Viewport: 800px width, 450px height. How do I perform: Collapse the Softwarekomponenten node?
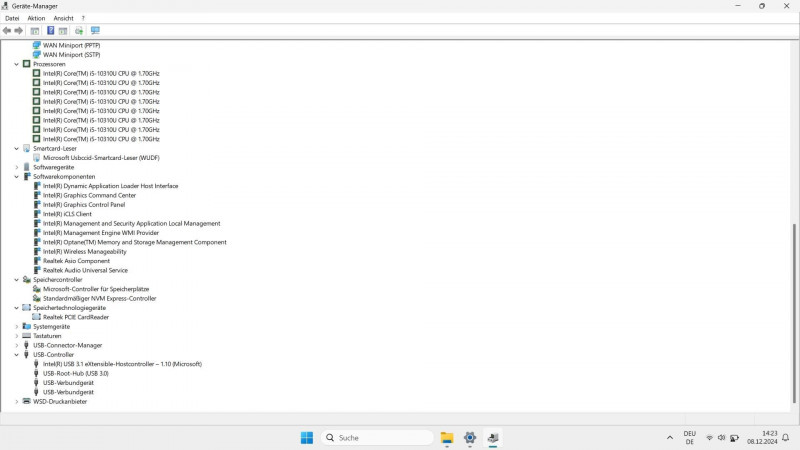(16, 177)
